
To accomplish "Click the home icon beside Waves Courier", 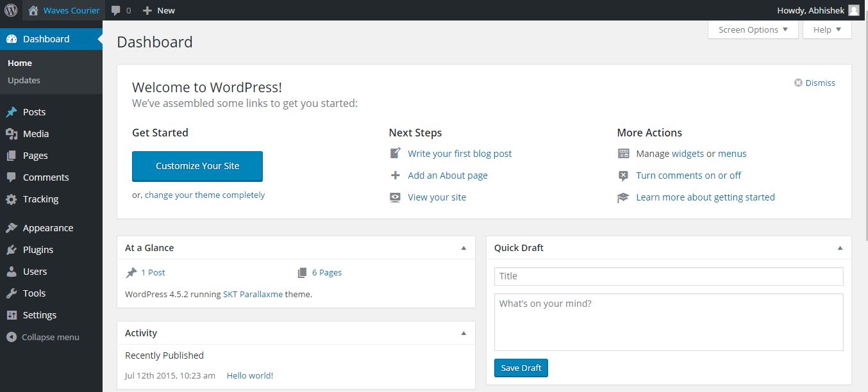I will coord(33,10).
